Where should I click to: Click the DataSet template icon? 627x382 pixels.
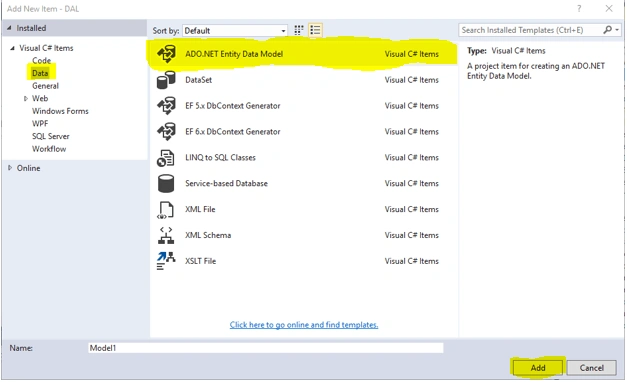pos(166,80)
